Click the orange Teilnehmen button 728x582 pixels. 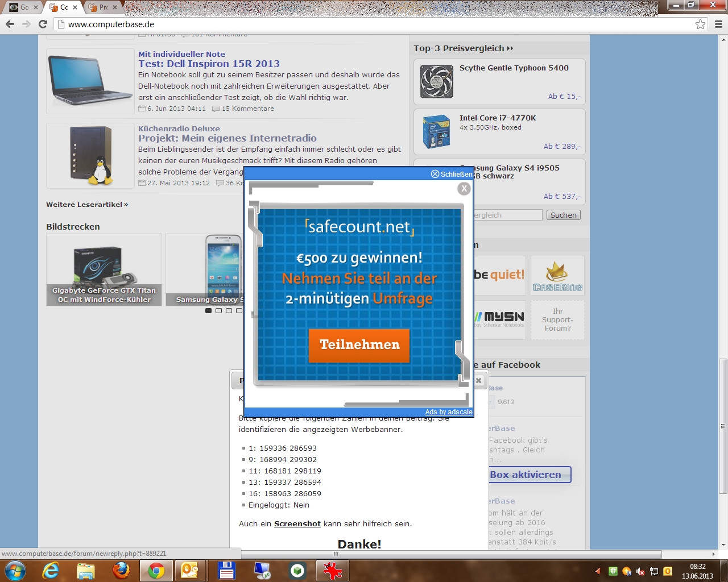point(359,345)
